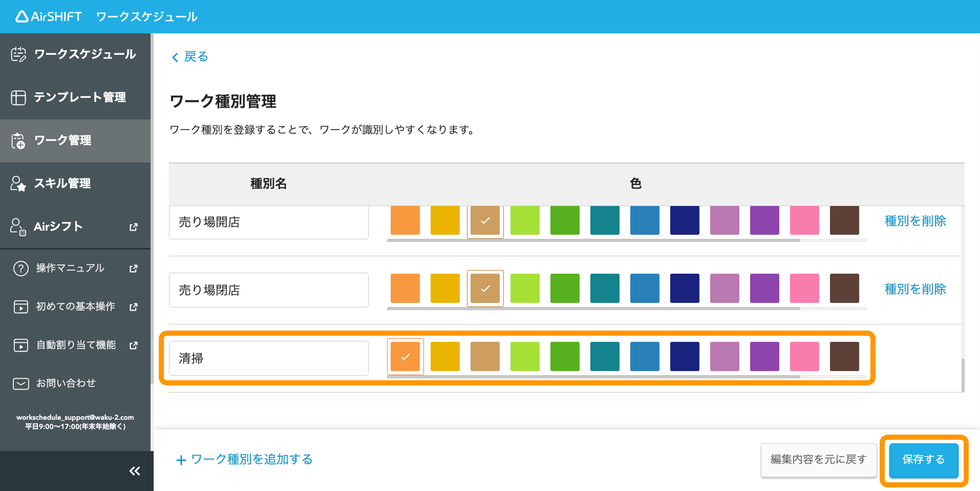Click the Airシフト person icon
Viewport: 980px width, 491px height.
pos(18,227)
